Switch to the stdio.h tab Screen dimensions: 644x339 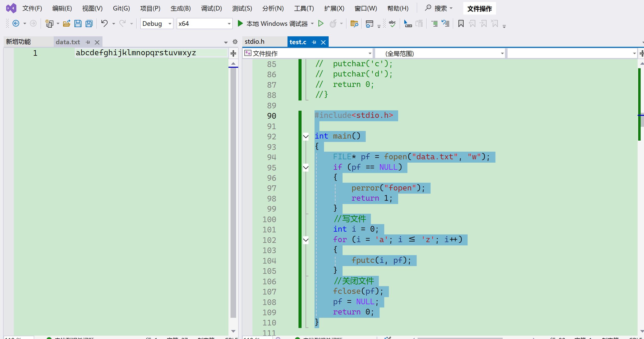tap(255, 42)
